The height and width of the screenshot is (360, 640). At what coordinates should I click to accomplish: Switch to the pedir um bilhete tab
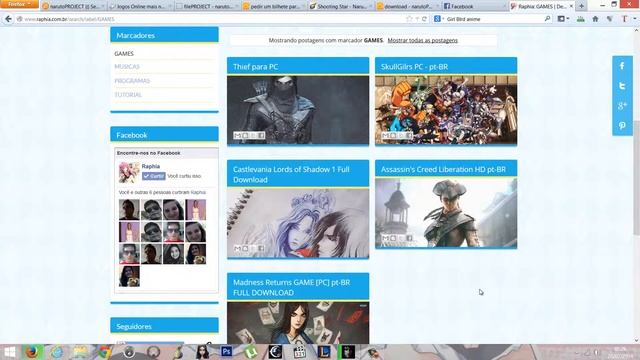[274, 6]
